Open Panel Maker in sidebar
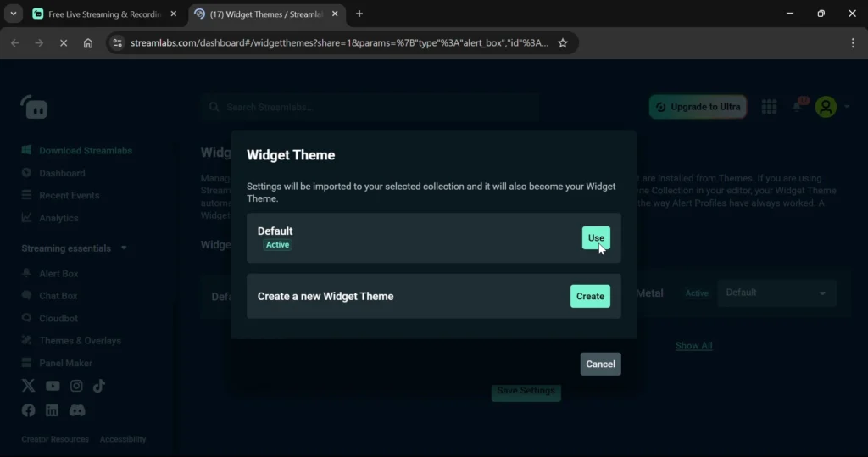This screenshot has height=457, width=868. pos(65,364)
